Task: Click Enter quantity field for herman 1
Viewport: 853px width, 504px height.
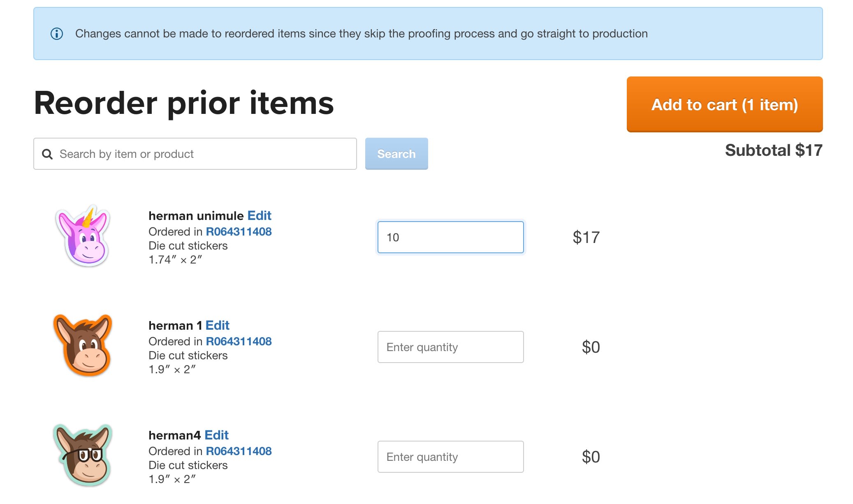Action: pyautogui.click(x=450, y=347)
